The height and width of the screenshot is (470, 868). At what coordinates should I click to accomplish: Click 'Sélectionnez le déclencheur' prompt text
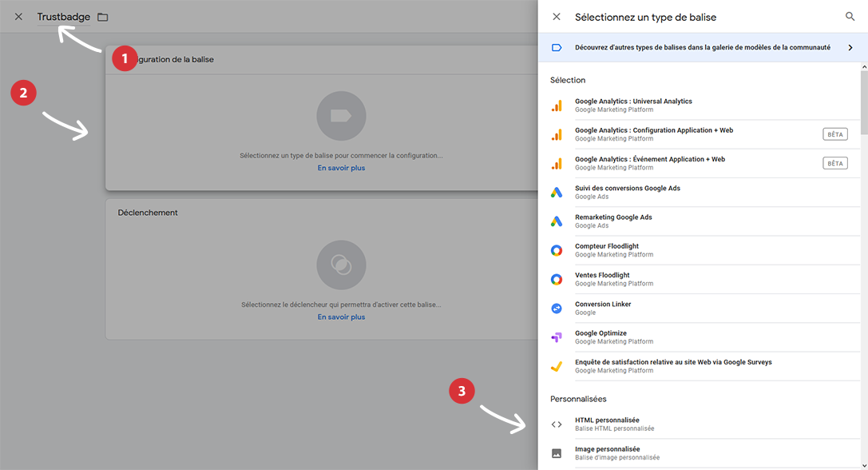pyautogui.click(x=341, y=305)
